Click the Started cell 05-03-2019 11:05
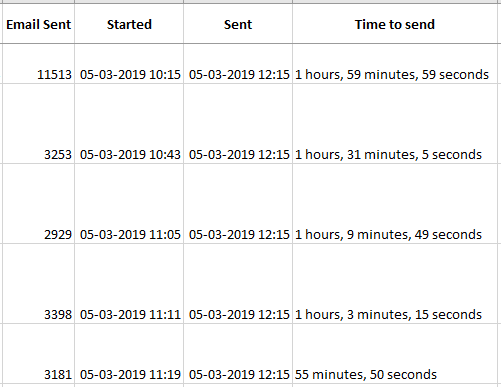The image size is (501, 387). pos(129,203)
